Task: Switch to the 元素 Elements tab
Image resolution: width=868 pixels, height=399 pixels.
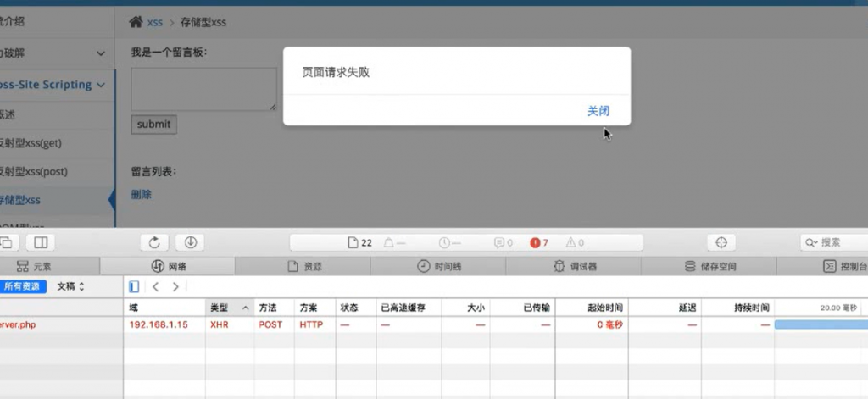Action: 34,266
